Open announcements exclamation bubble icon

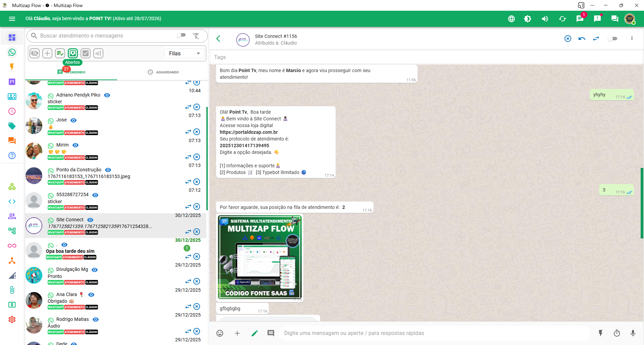point(597,19)
